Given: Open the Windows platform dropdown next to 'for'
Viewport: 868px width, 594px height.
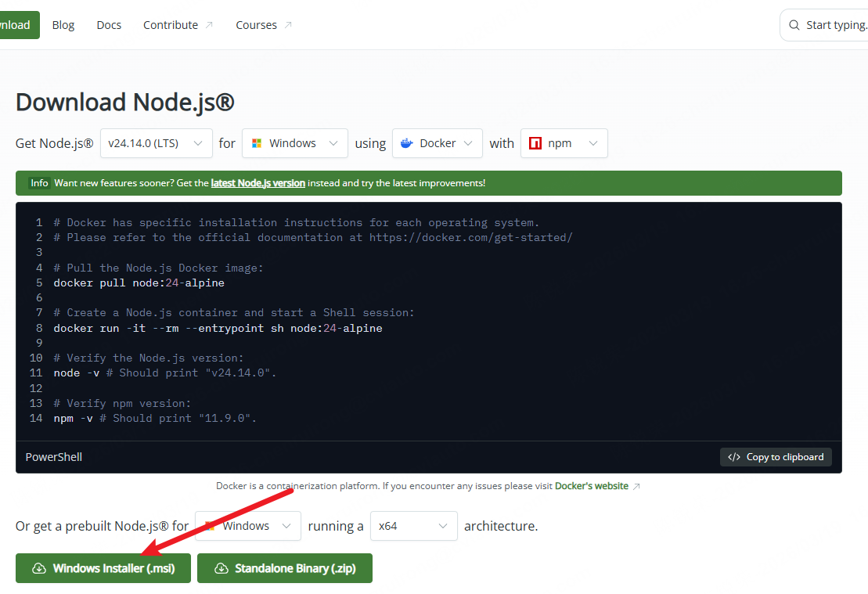Looking at the screenshot, I should (294, 143).
